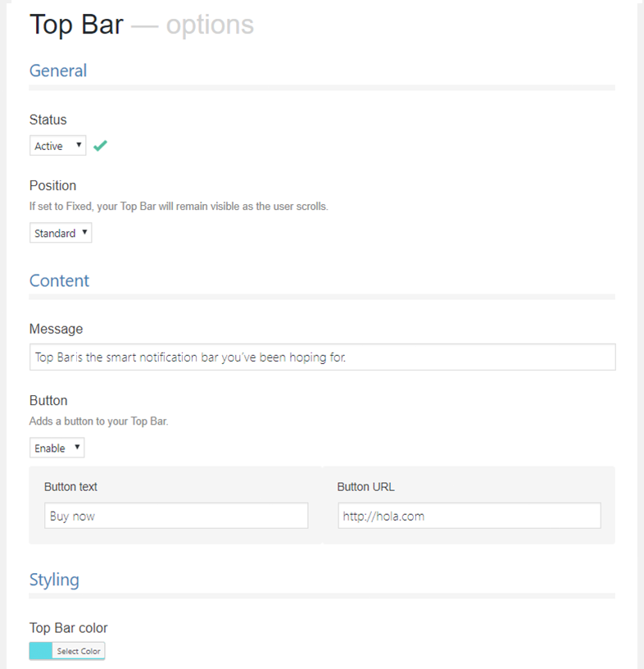Screen dimensions: 644x669
Task: Click the Message text field
Action: pos(322,357)
